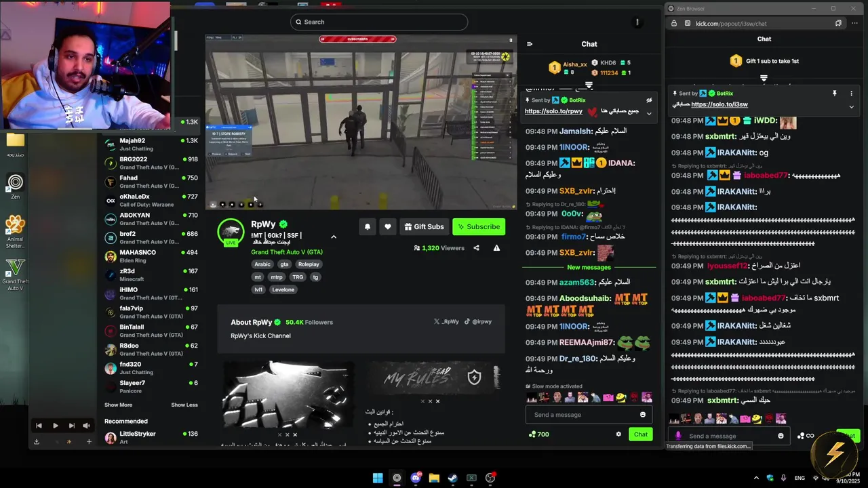Open Grand Theft Auto V (GTA) category link

coord(287,252)
